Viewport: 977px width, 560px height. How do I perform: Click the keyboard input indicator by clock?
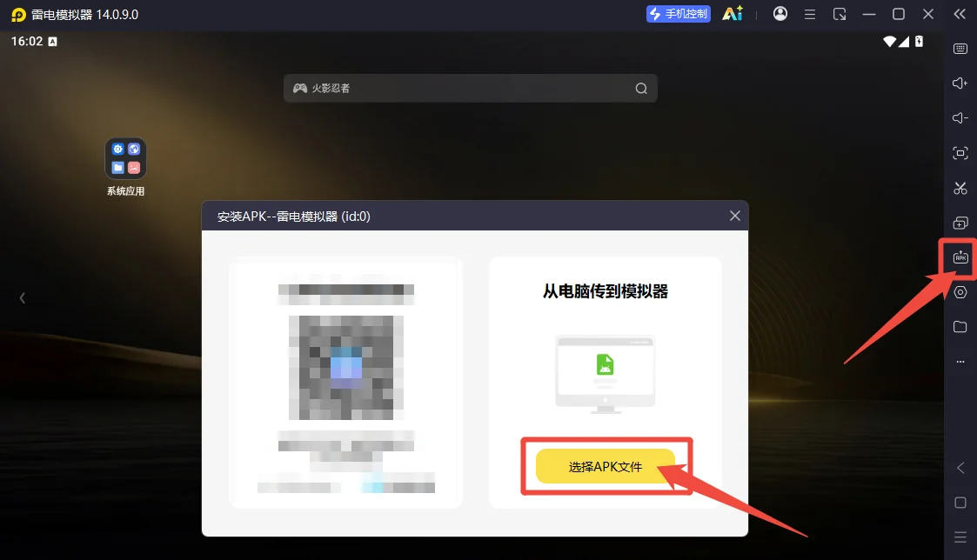click(52, 42)
